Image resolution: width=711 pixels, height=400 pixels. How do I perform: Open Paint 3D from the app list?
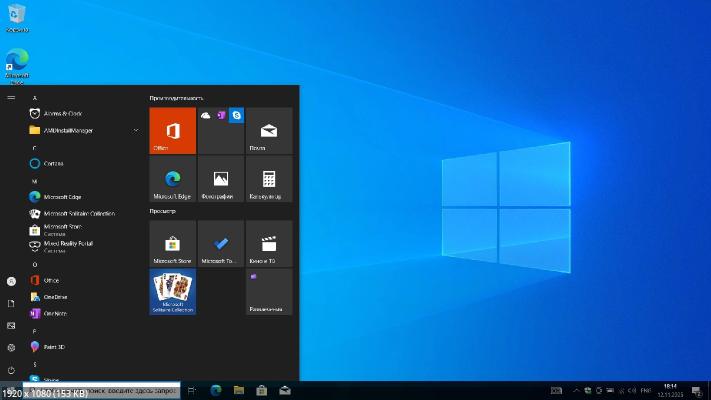pyautogui.click(x=55, y=346)
